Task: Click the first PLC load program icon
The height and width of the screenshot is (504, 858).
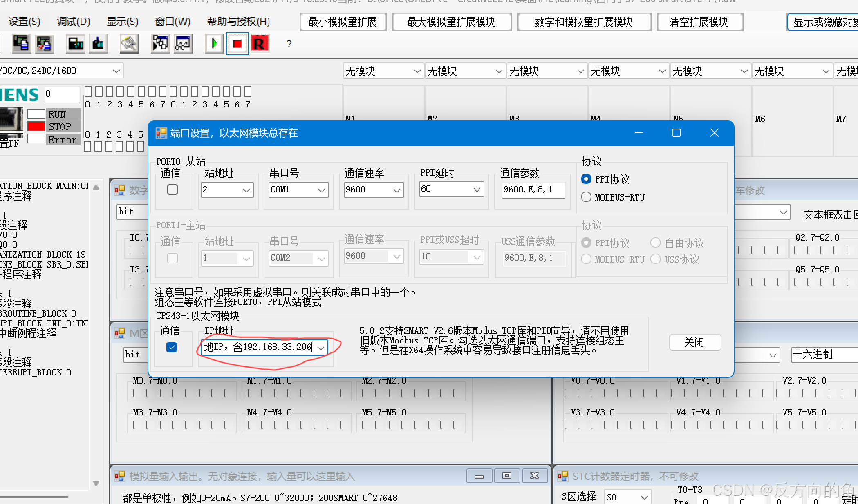Action: pos(21,44)
